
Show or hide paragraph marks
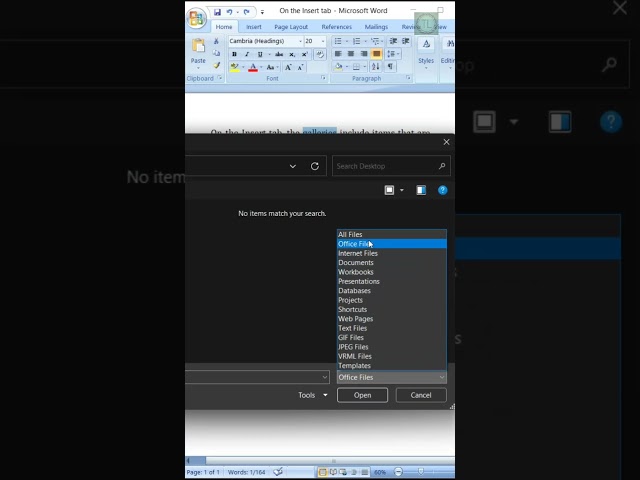point(391,67)
